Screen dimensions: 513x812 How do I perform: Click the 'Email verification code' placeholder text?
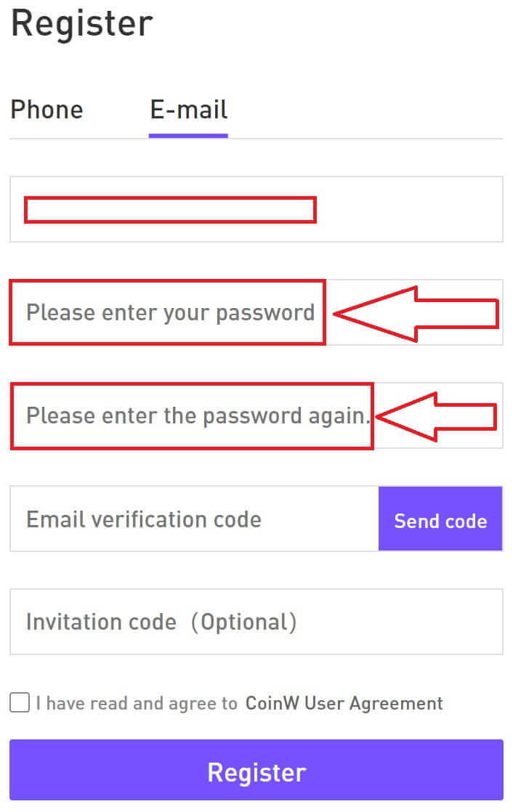(x=144, y=519)
